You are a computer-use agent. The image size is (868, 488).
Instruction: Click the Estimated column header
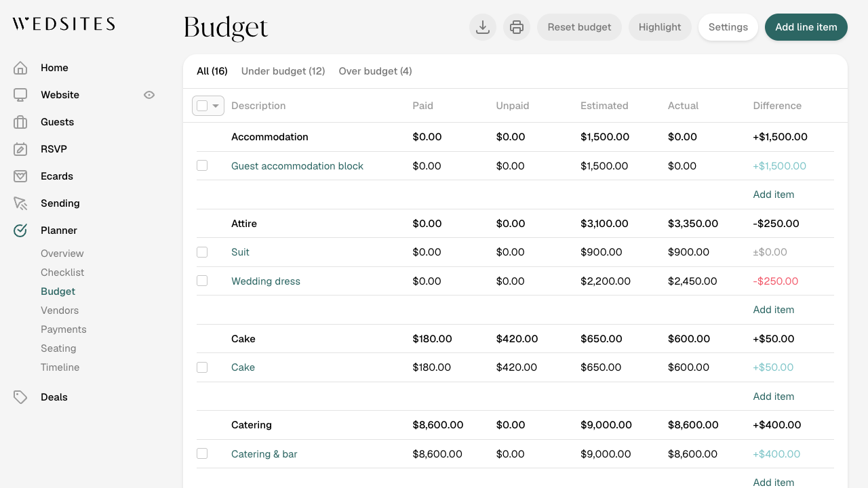point(604,106)
